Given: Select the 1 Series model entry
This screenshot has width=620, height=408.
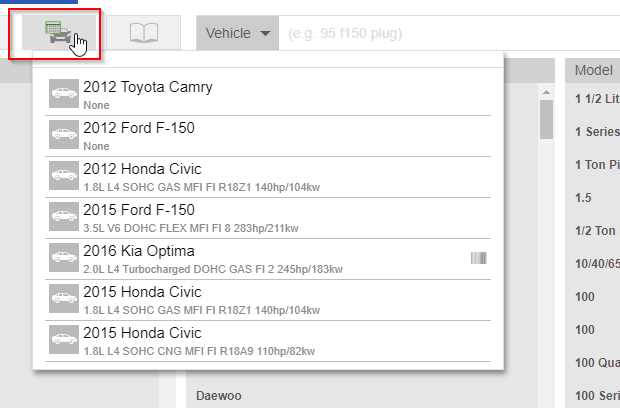Looking at the screenshot, I should pyautogui.click(x=596, y=132).
